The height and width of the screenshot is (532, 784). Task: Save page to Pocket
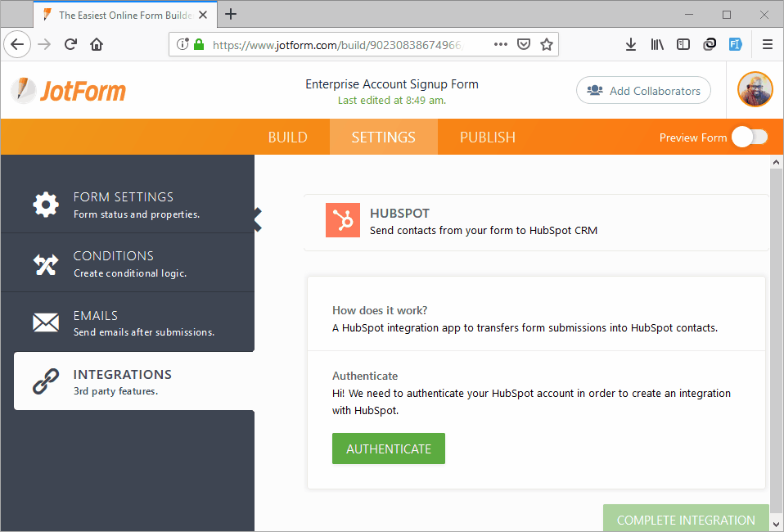coord(524,44)
